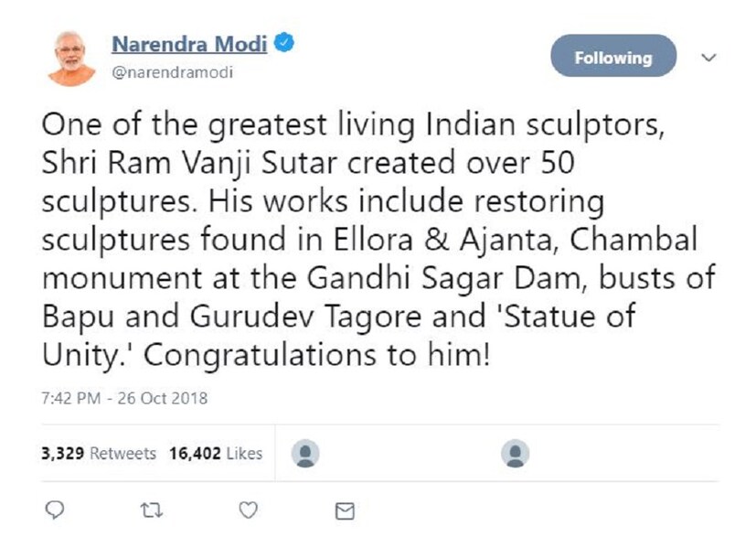Click the @narendramodi handle
The width and height of the screenshot is (756, 537).
click(171, 72)
